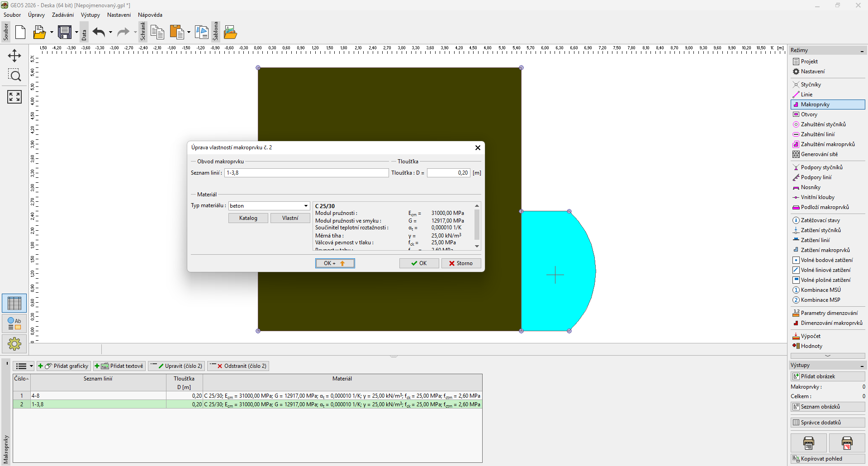868x466 pixels.
Task: Open the Typ materiálu dropdown
Action: [x=306, y=206]
